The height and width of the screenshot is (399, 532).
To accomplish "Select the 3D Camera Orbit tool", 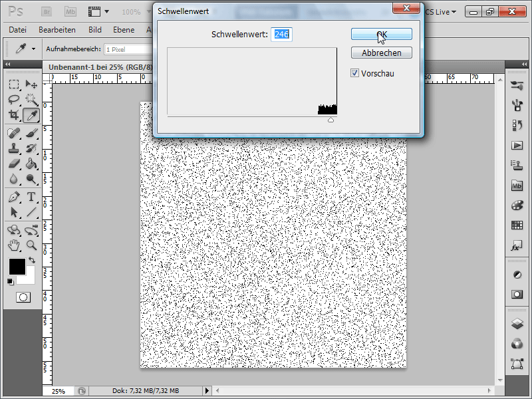I will 31,229.
